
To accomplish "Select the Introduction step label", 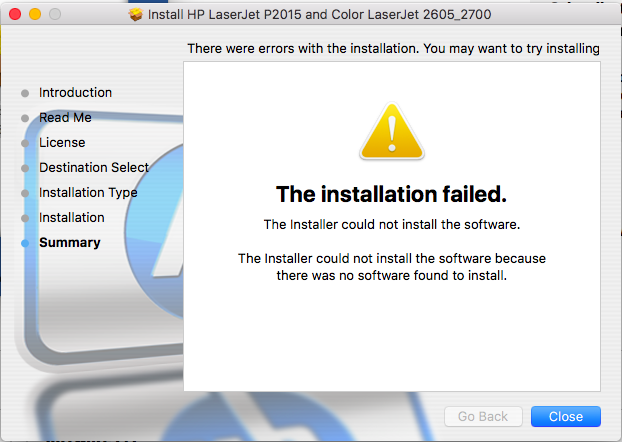I will pos(75,92).
